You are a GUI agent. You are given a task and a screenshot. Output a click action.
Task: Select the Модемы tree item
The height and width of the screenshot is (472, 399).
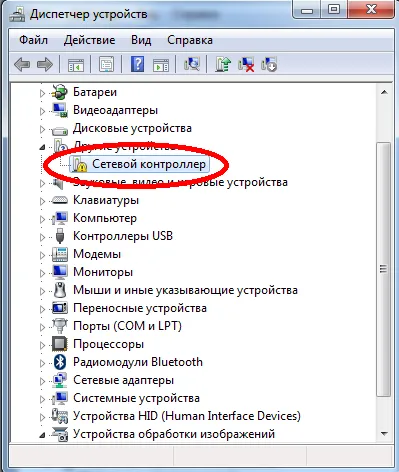[97, 254]
